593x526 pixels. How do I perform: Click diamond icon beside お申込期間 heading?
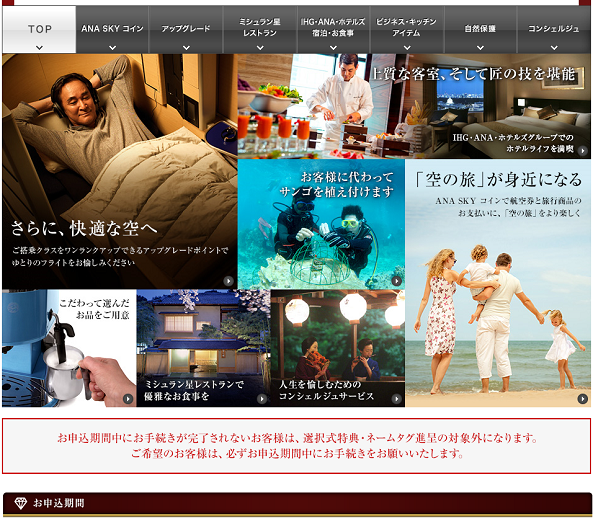click(20, 503)
